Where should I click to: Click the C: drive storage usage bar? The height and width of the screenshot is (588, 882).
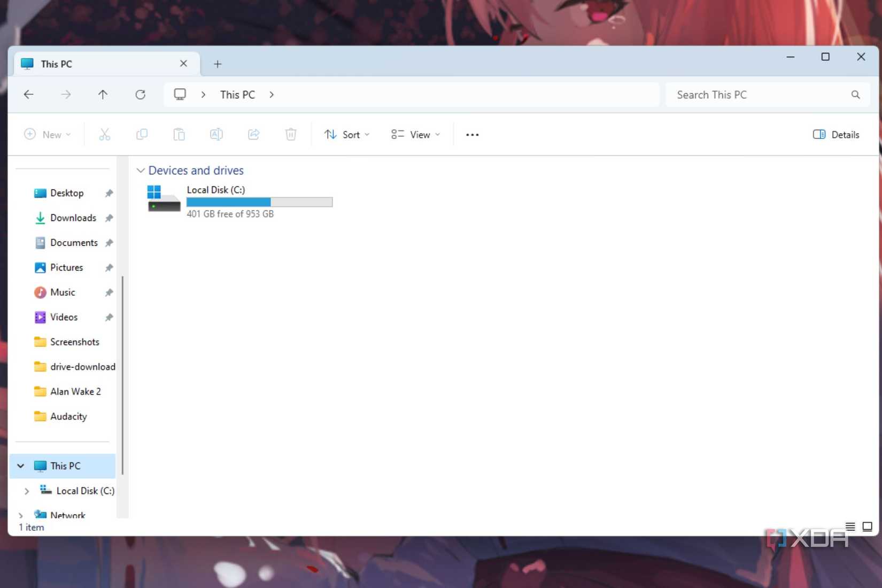(259, 202)
